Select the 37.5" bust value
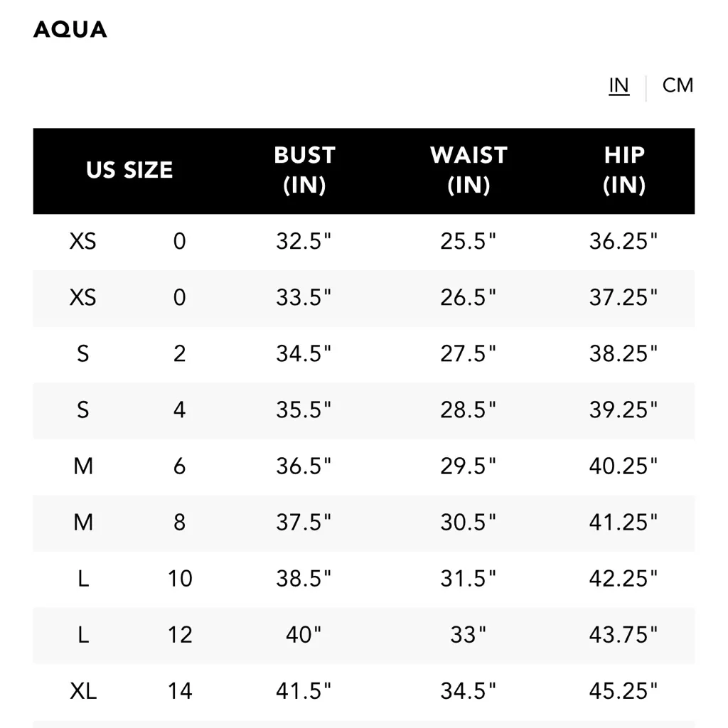728x728 pixels. 304,523
